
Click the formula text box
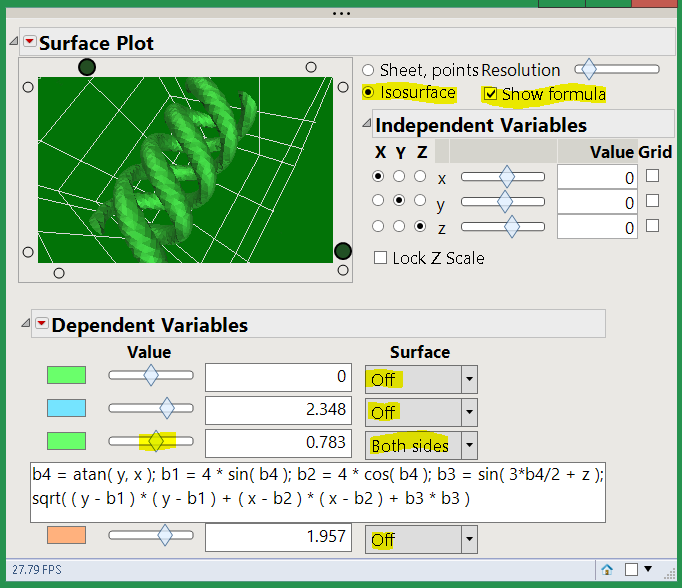(x=318, y=492)
